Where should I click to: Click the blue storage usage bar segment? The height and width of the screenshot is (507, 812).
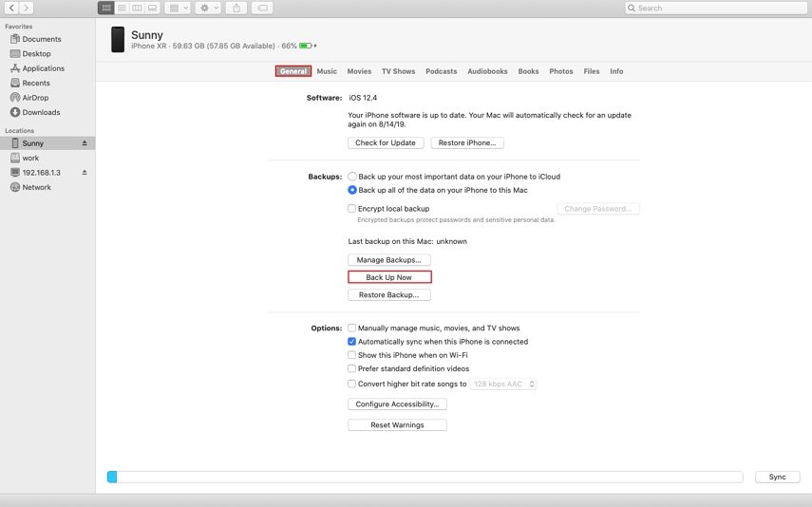[112, 477]
